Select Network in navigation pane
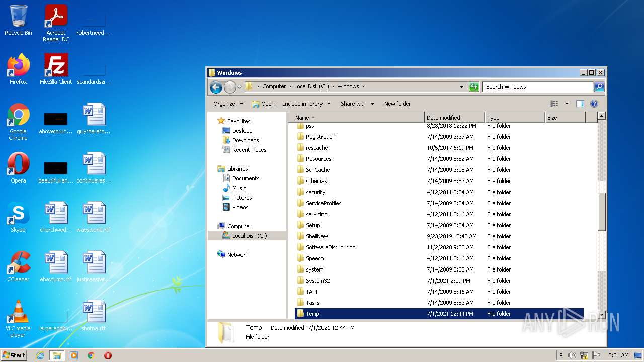 pyautogui.click(x=237, y=255)
